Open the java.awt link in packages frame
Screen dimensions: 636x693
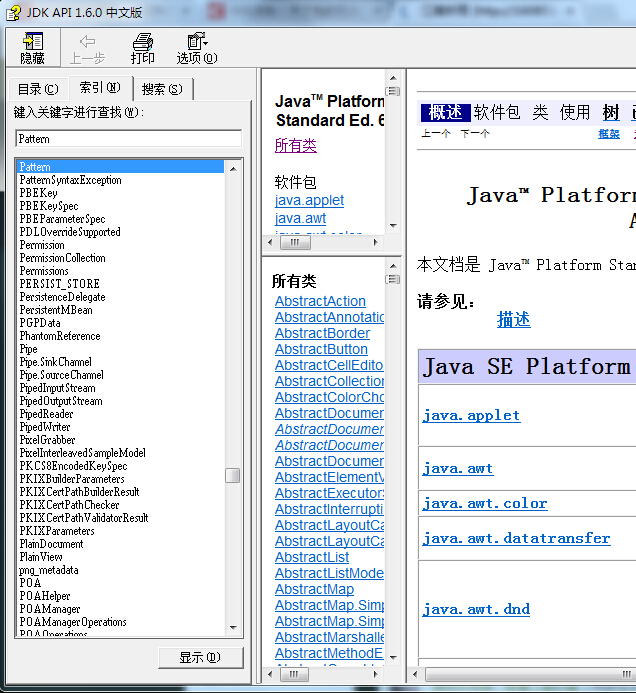[x=301, y=218]
